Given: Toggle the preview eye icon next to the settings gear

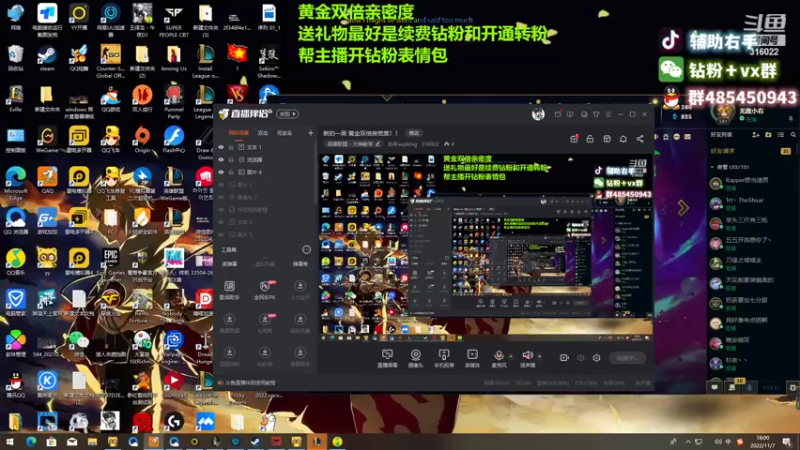Looking at the screenshot, I should pos(581,358).
